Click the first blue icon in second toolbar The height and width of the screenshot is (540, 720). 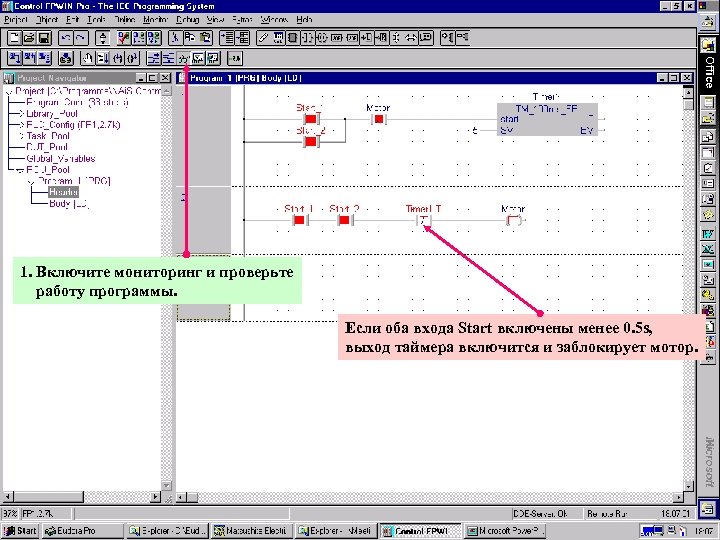tap(14, 58)
